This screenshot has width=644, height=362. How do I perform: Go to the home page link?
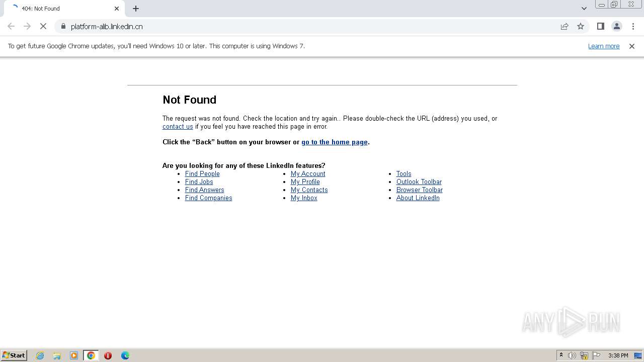tap(335, 142)
